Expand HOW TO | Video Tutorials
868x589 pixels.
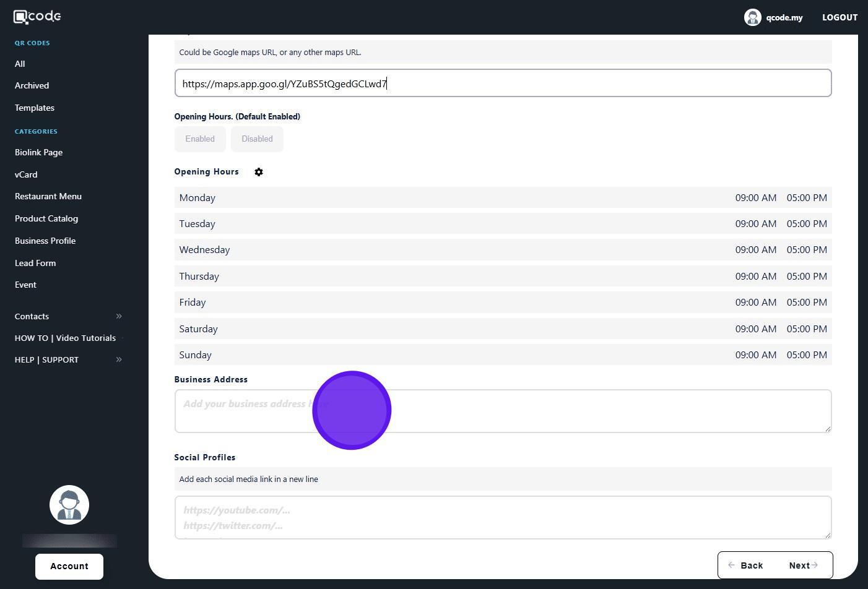[65, 338]
